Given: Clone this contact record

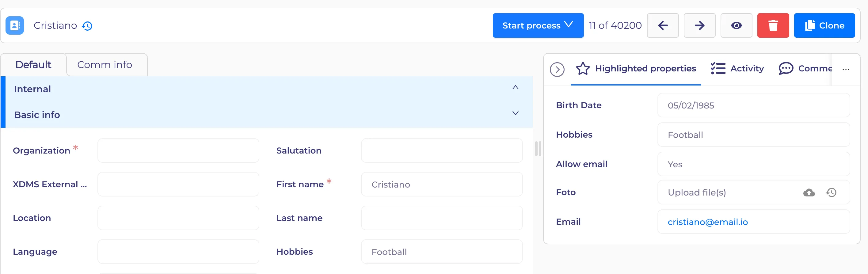Looking at the screenshot, I should click(824, 25).
